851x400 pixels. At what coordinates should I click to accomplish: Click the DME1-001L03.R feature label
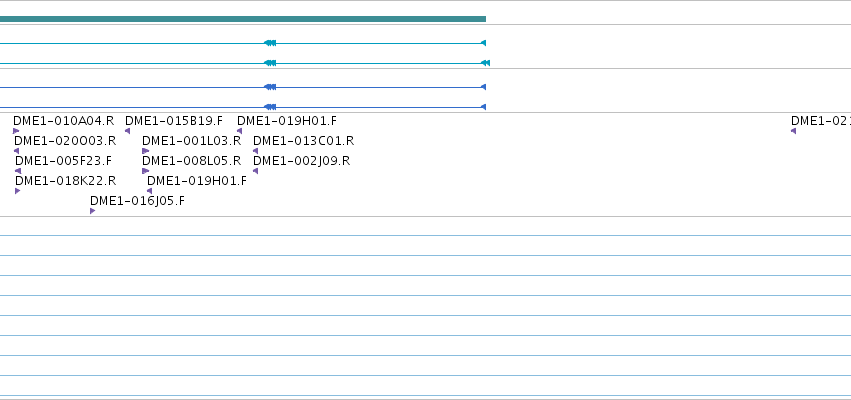(x=192, y=141)
